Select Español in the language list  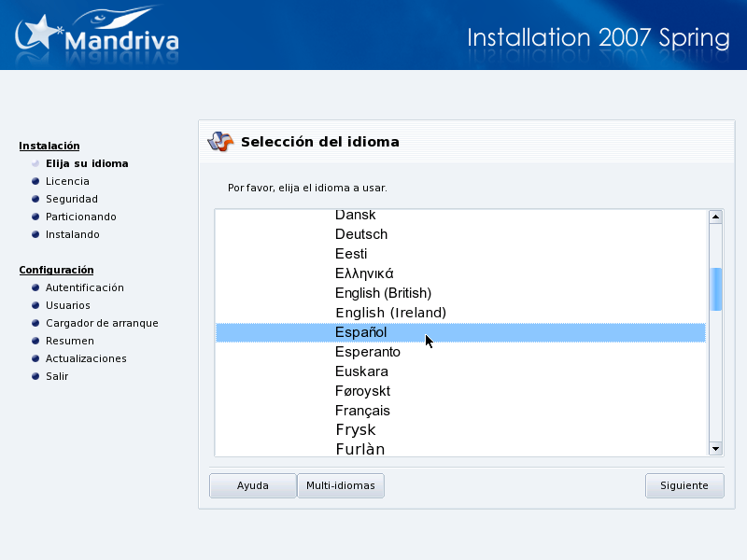tap(361, 332)
